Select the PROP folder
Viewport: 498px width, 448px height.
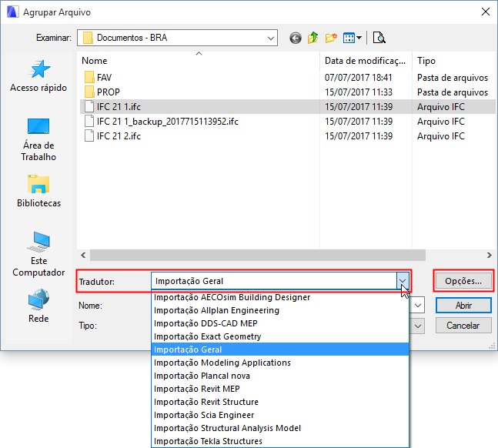(x=102, y=92)
